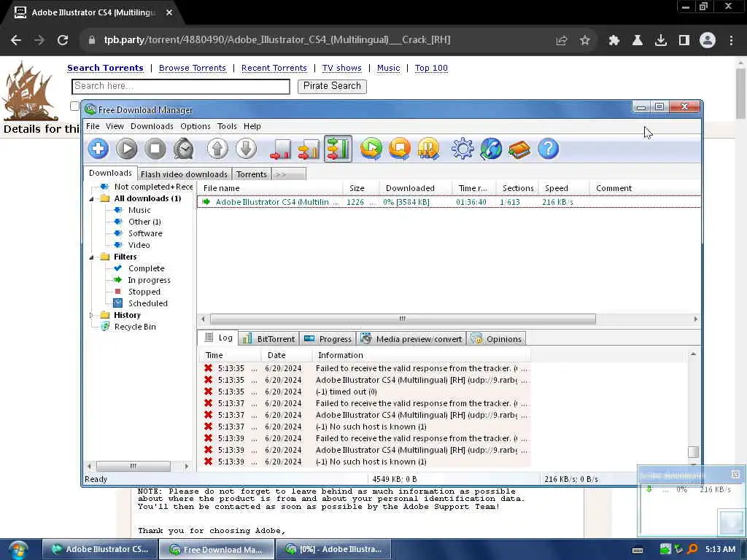Switch to Flash video downloads tab
Screen dimensions: 747x560
click(184, 174)
